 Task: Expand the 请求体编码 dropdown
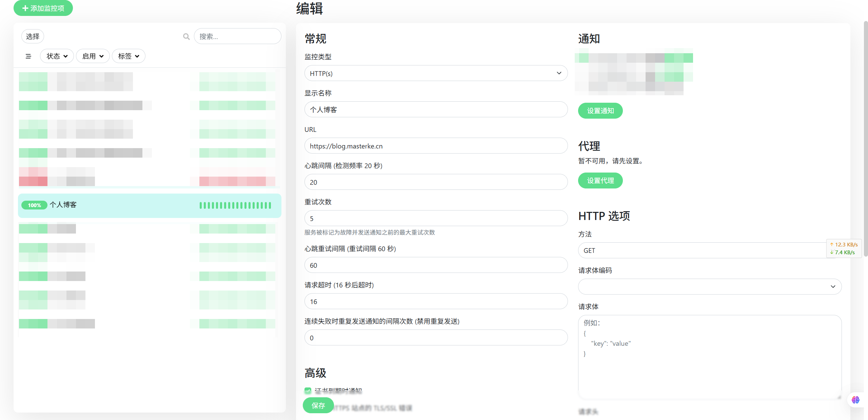point(709,287)
